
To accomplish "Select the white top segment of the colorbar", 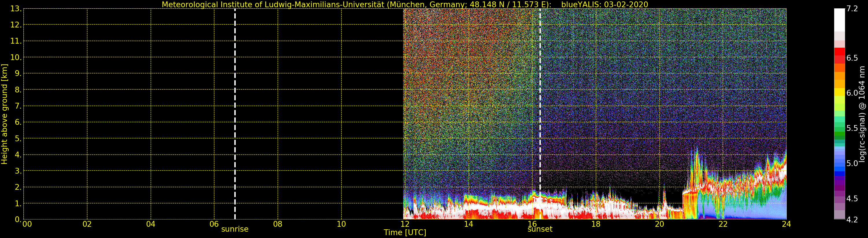I will coord(839,18).
